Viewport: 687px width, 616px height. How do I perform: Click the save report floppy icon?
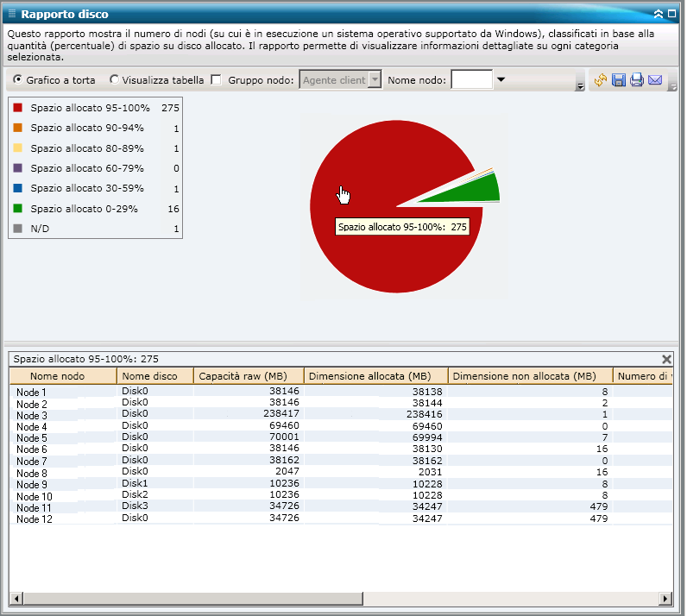619,80
